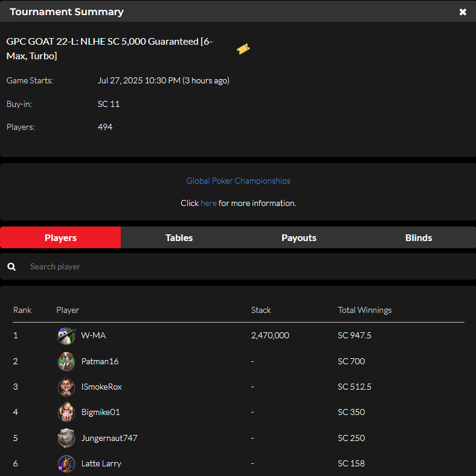Open Patman16's avatar icon
Screen dimensions: 476x476
(66, 361)
